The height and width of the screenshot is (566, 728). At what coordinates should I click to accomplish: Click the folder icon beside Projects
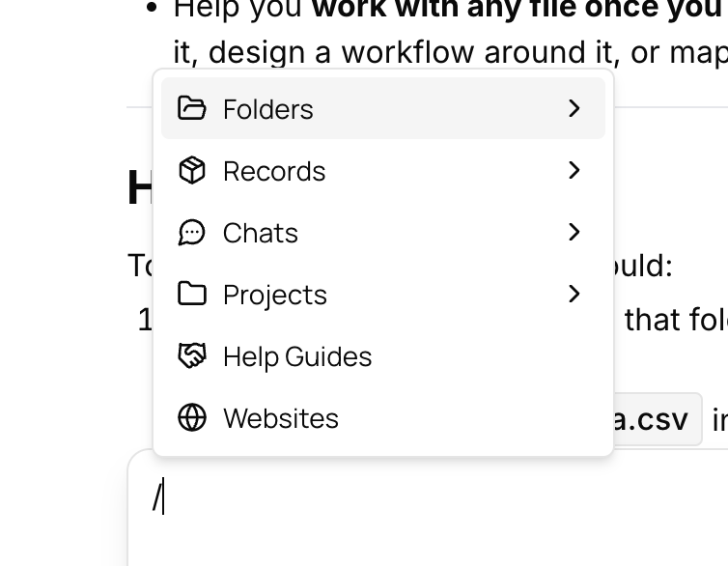[192, 294]
